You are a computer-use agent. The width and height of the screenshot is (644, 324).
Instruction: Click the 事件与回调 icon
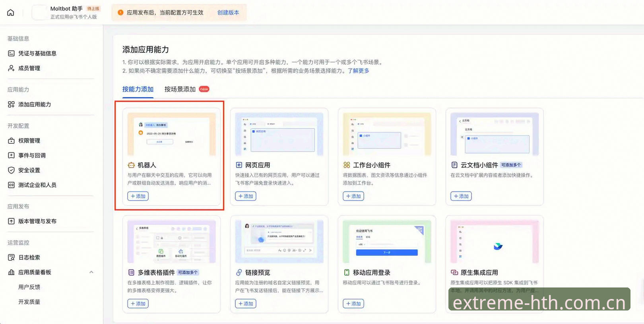pyautogui.click(x=11, y=155)
